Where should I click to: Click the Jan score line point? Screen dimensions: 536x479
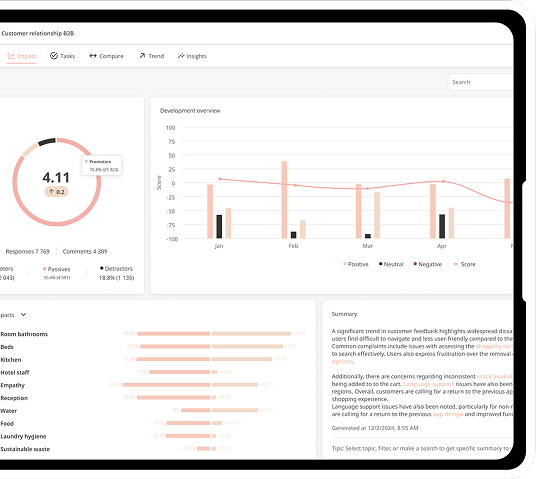[x=220, y=179]
